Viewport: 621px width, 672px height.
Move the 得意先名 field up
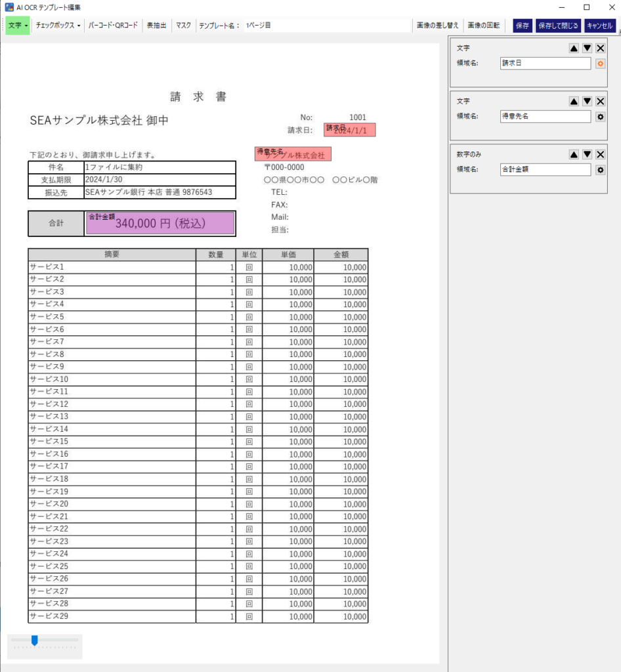click(x=574, y=102)
